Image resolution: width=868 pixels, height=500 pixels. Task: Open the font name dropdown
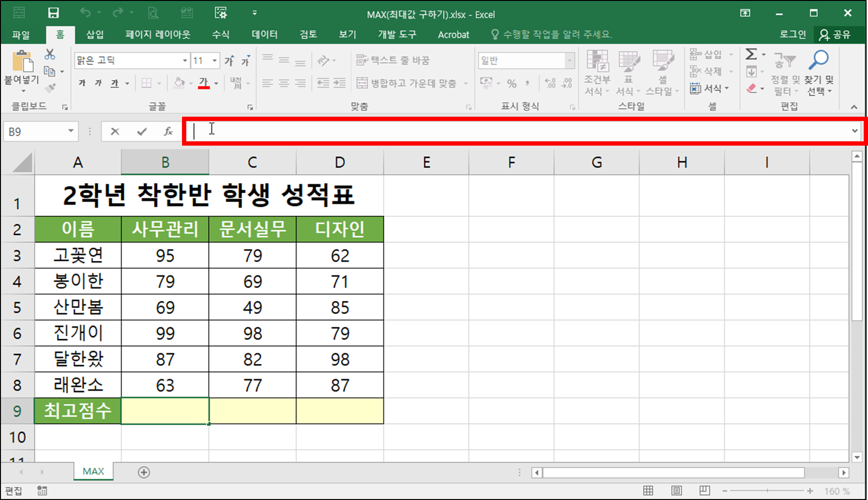click(x=184, y=60)
